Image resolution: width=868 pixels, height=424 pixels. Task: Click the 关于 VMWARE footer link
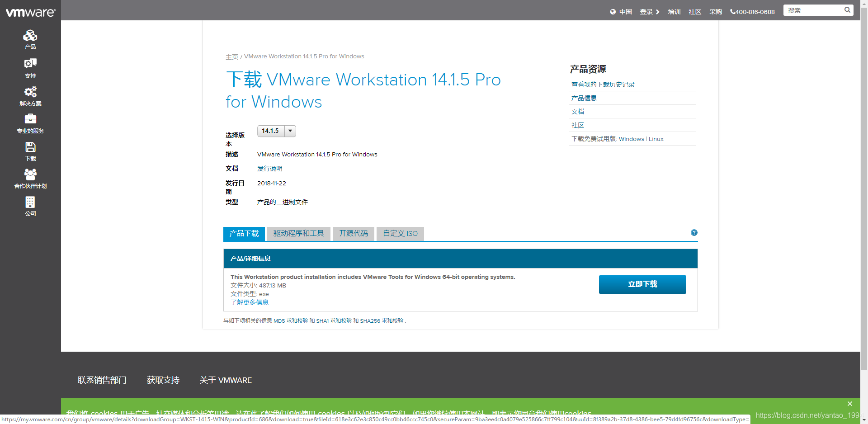(x=226, y=380)
